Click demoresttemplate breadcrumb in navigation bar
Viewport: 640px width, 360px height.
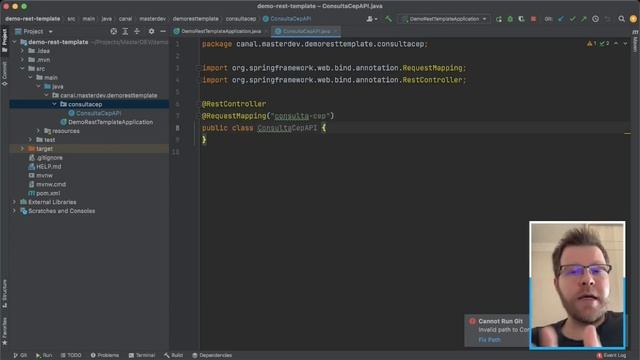[x=196, y=19]
